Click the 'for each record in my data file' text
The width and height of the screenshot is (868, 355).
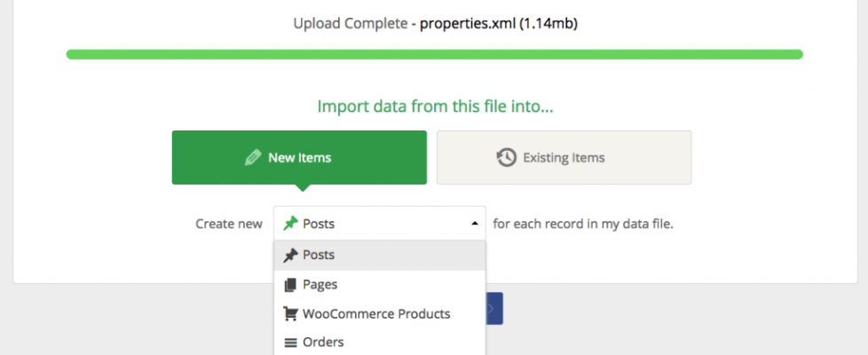coord(583,225)
